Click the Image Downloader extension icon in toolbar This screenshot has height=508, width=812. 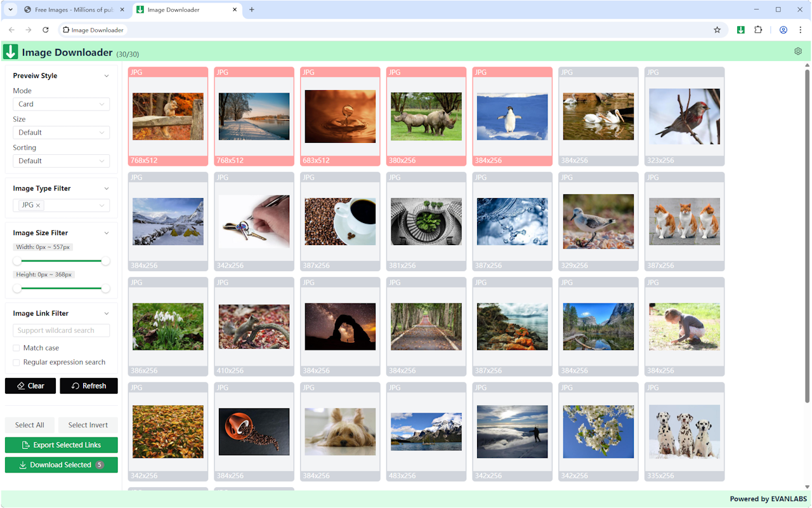tap(740, 30)
